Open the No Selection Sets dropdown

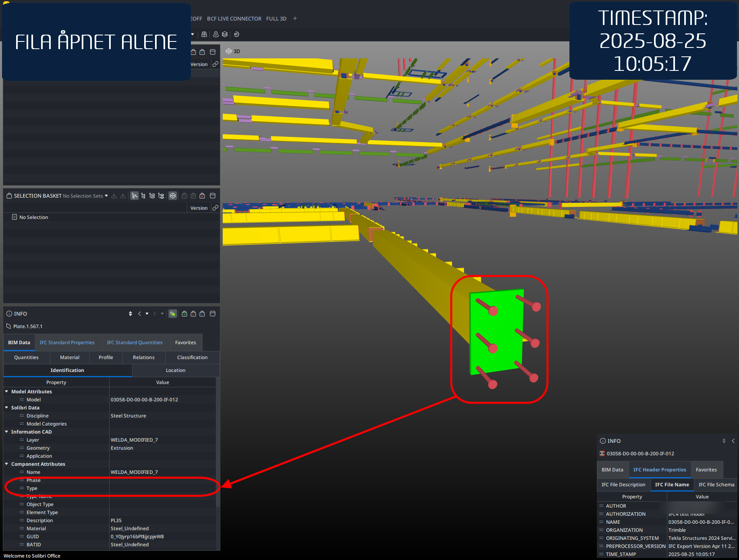click(x=86, y=196)
